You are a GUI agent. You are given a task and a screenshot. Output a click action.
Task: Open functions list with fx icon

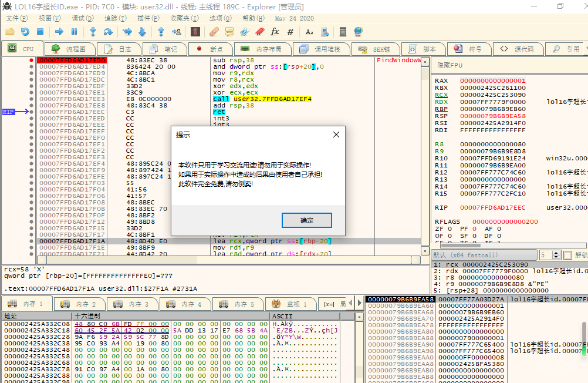(x=275, y=32)
